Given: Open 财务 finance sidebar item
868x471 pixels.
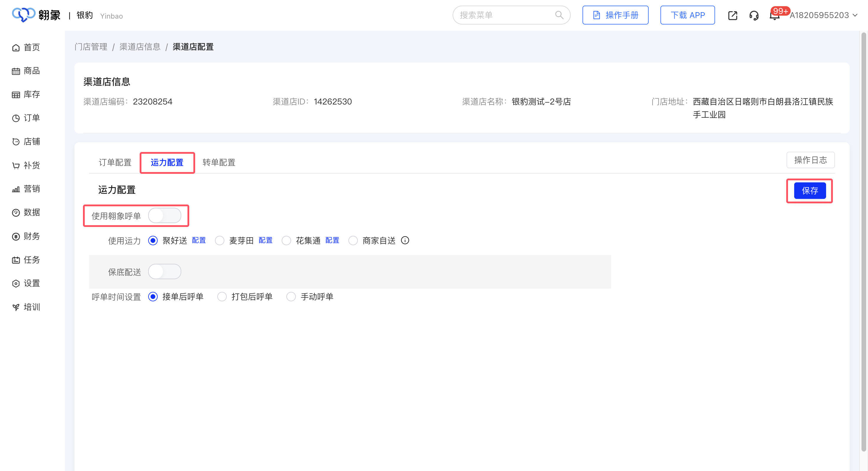Looking at the screenshot, I should click(x=26, y=236).
